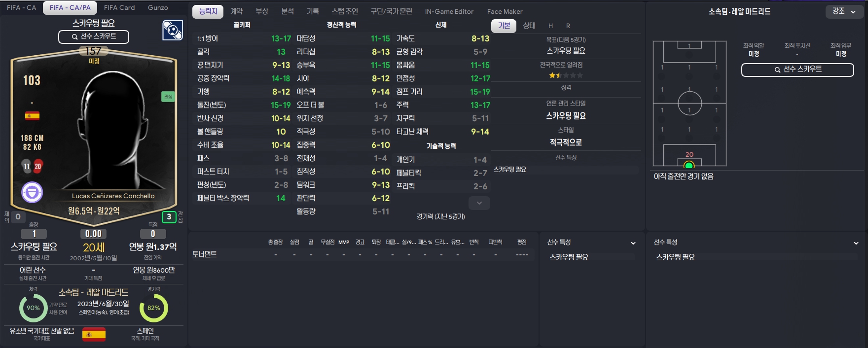Click the Spanish flag on player card

tap(32, 116)
